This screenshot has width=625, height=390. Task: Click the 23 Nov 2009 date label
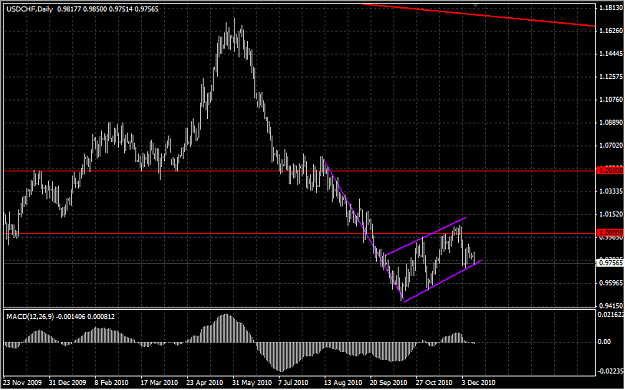pyautogui.click(x=22, y=382)
